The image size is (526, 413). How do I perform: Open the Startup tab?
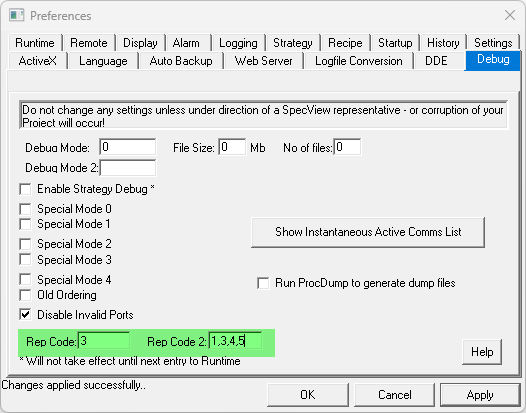pos(395,43)
